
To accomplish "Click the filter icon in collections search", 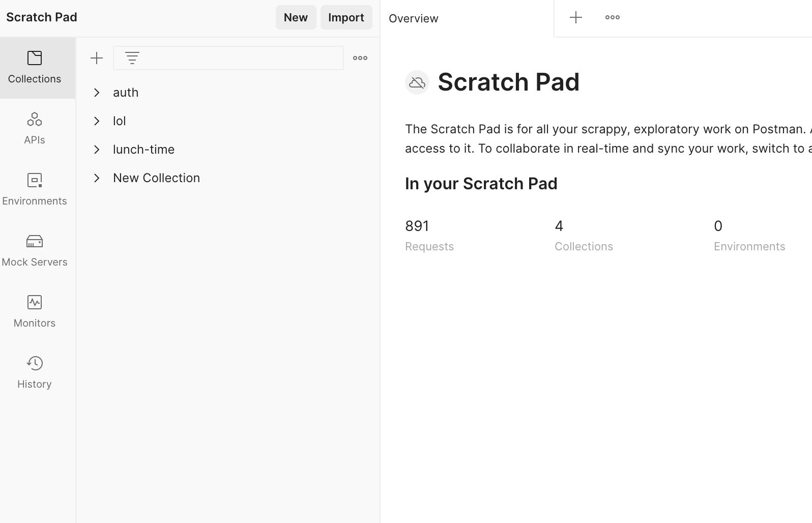I will click(132, 58).
